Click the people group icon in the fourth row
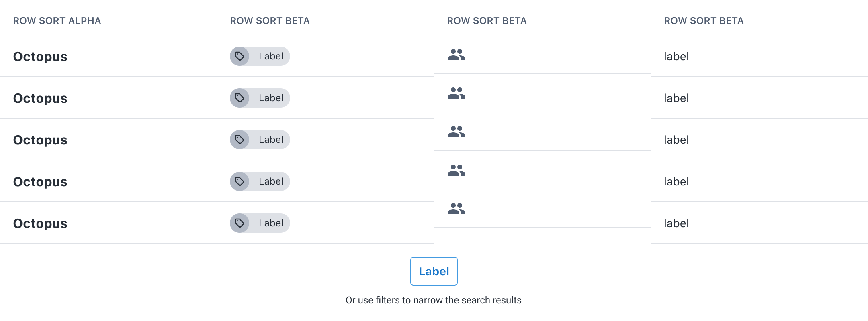This screenshot has width=868, height=321. pos(456,170)
